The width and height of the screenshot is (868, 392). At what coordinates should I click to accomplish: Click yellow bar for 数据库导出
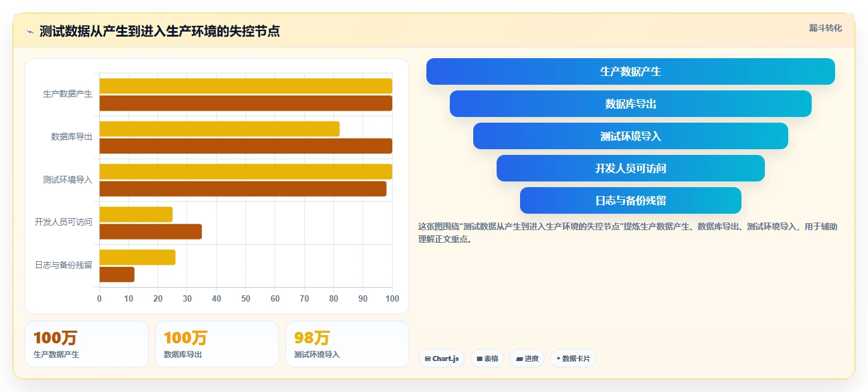coord(220,129)
